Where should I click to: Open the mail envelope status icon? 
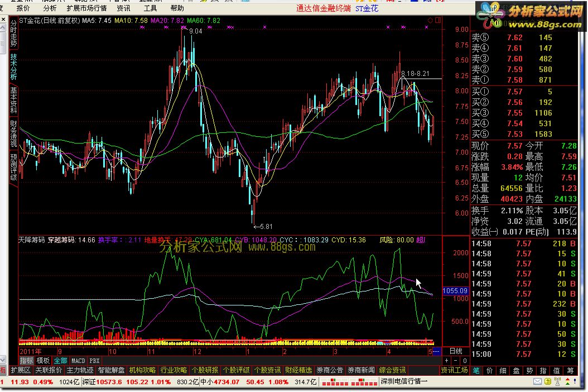[x=537, y=381]
